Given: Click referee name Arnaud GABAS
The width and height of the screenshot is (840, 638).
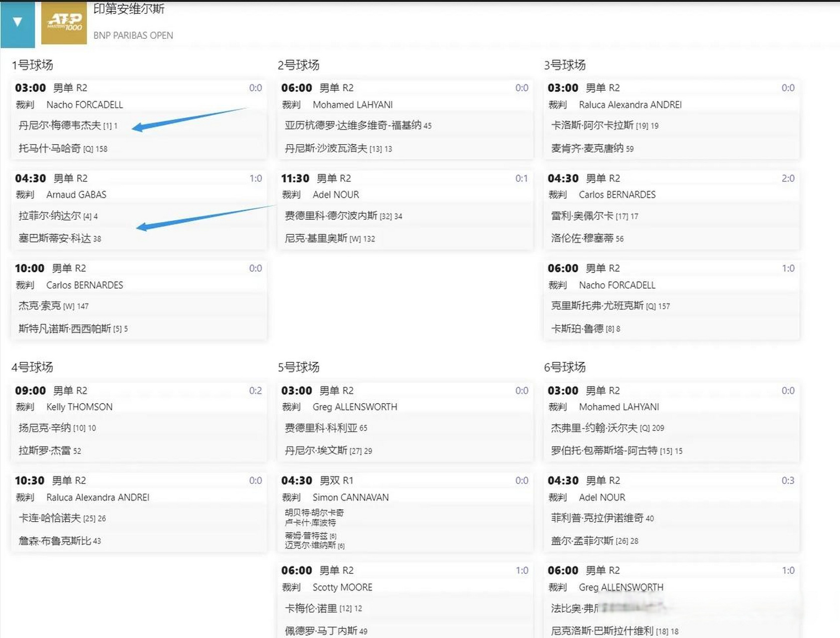Looking at the screenshot, I should click(x=76, y=195).
